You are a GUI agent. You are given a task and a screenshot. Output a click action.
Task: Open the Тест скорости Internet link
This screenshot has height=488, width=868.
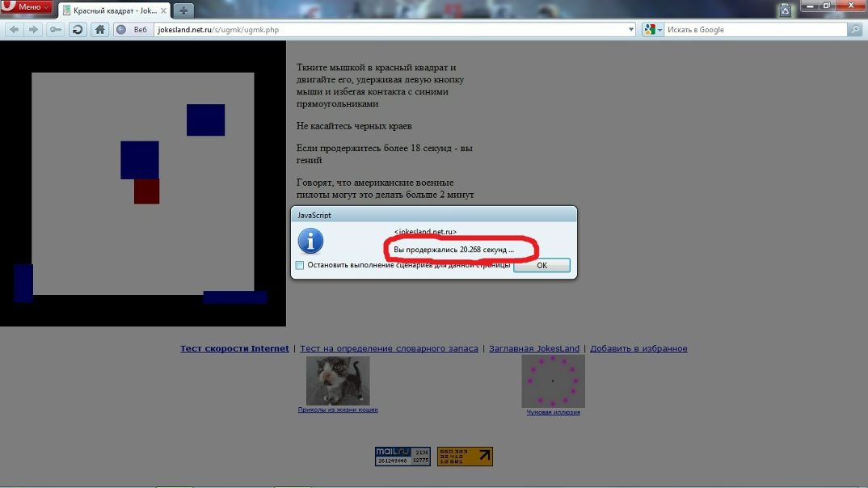(x=234, y=349)
